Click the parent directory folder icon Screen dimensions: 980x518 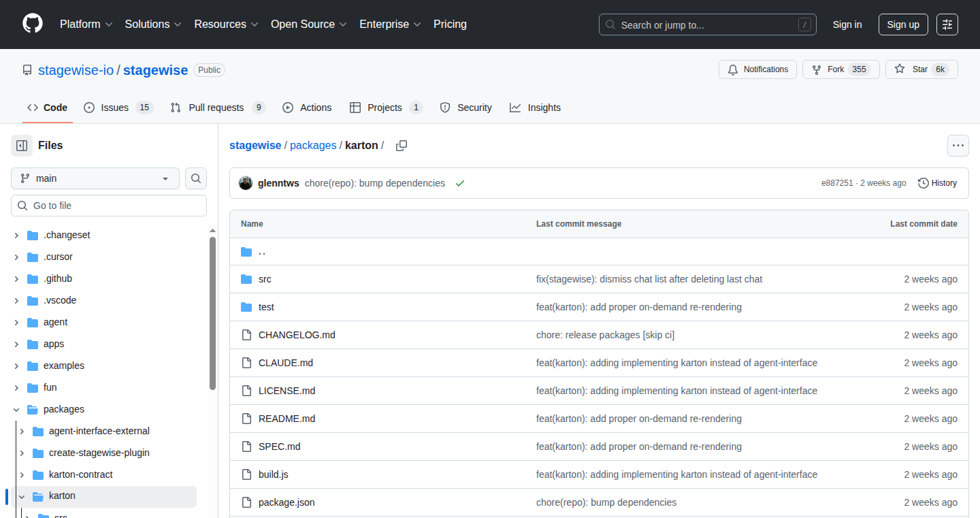(246, 252)
